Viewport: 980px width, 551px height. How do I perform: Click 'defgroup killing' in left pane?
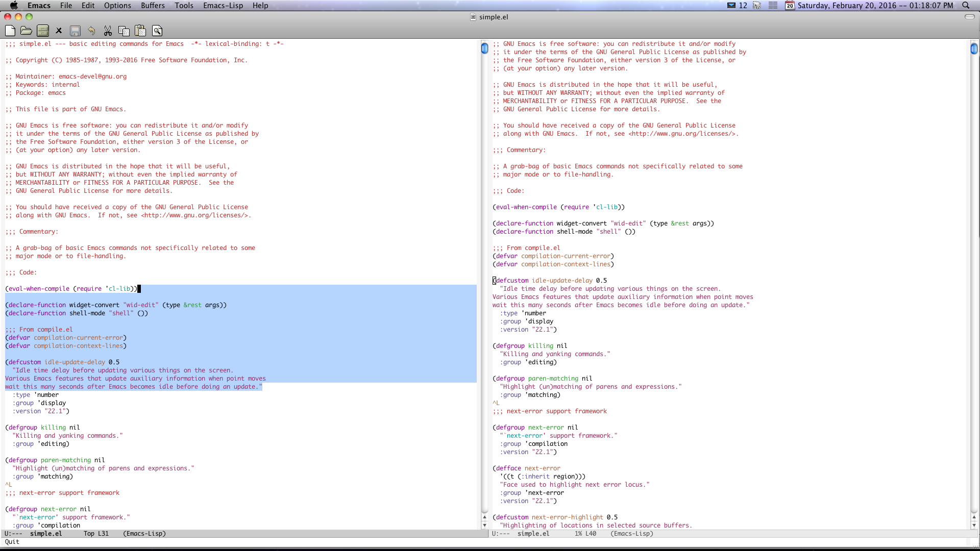[x=37, y=428]
